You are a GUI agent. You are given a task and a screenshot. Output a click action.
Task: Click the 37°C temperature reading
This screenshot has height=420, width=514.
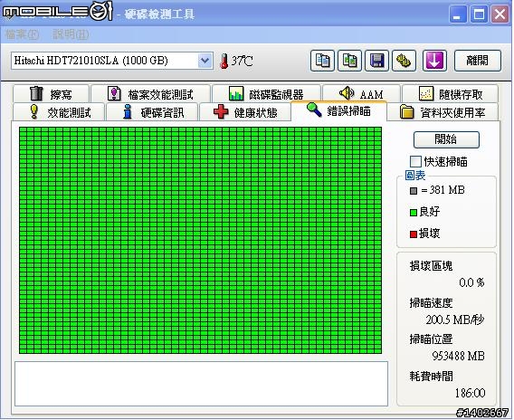242,61
